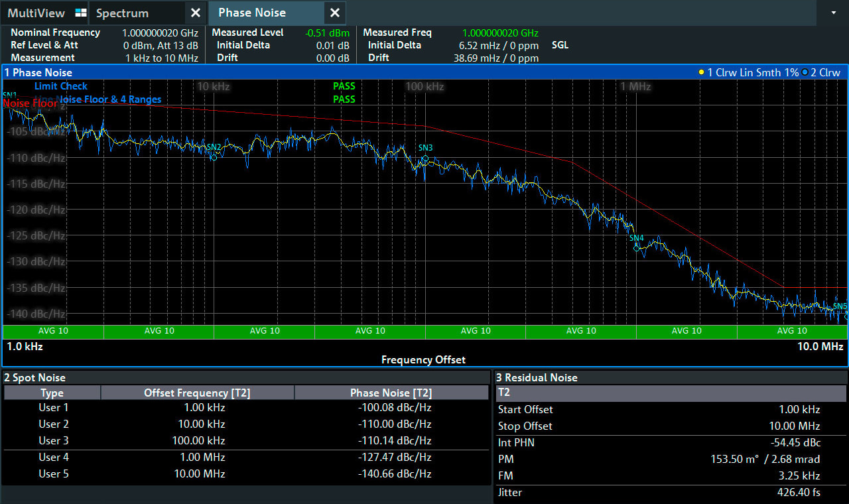Select the Jitter result row

(x=671, y=492)
